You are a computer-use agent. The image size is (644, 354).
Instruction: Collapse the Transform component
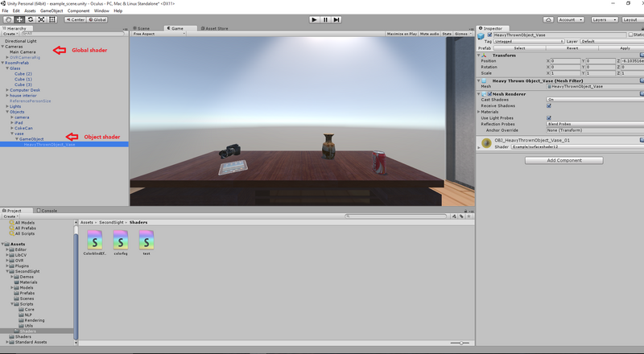tap(478, 55)
